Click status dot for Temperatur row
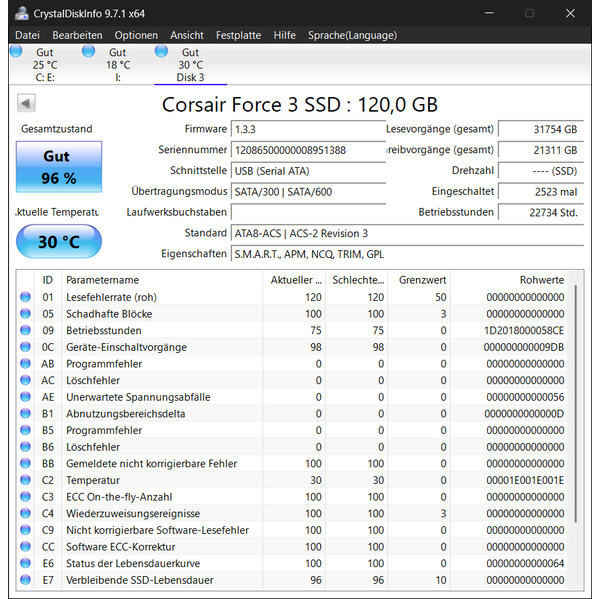Screen dimensions: 600x599 26,480
